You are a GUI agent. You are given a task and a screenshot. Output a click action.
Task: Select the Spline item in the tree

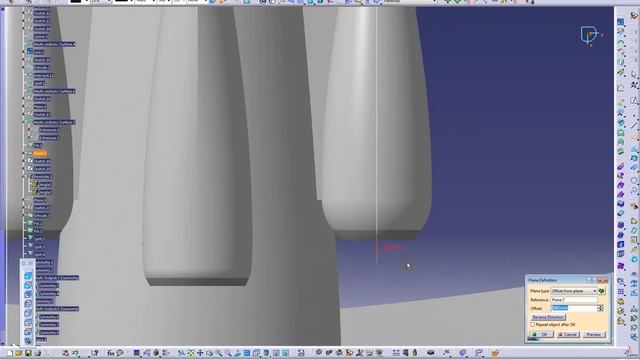pyautogui.click(x=40, y=36)
